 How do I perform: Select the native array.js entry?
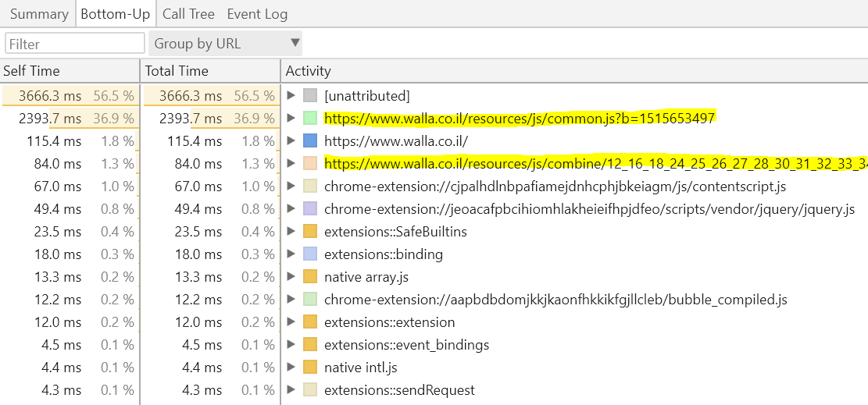click(366, 277)
